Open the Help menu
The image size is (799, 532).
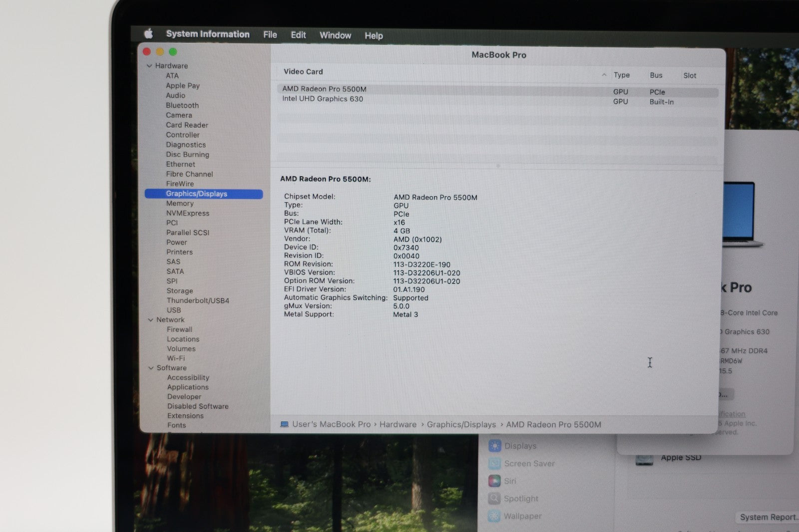pos(374,36)
